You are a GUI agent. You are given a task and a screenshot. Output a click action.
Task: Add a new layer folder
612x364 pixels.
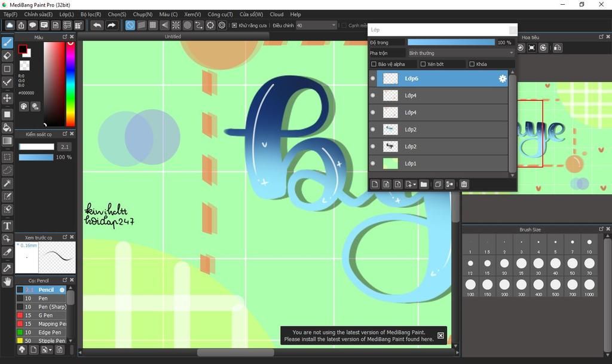(x=424, y=184)
